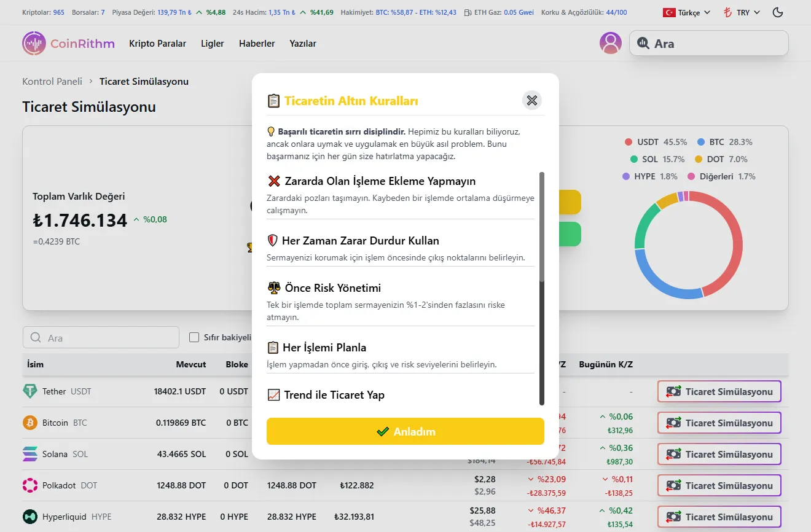Close the Ticaretin Altın Kuralları dialog
Viewport: 811px width, 532px height.
click(x=531, y=100)
